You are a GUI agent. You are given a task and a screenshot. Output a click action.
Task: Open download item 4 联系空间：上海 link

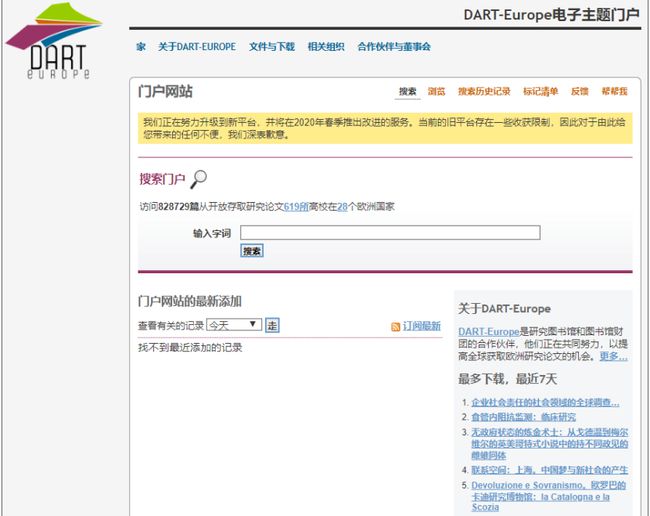point(550,470)
